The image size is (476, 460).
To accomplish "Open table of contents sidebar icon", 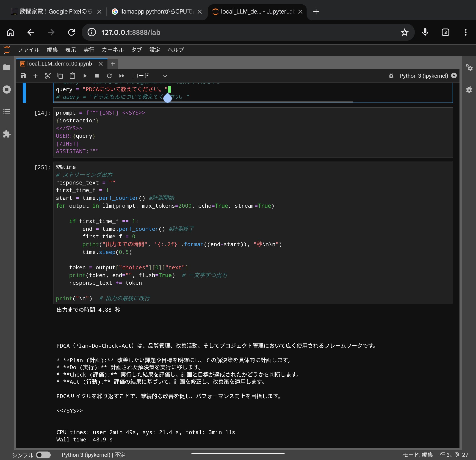I will [x=7, y=112].
